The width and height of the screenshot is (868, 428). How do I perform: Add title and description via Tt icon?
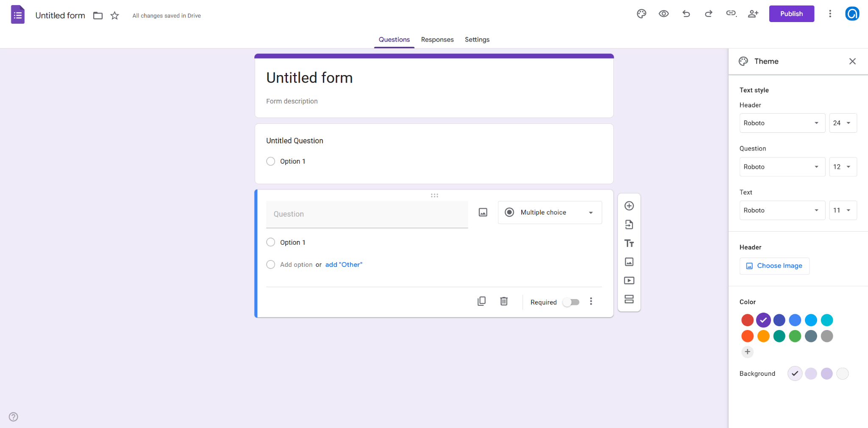pyautogui.click(x=629, y=243)
